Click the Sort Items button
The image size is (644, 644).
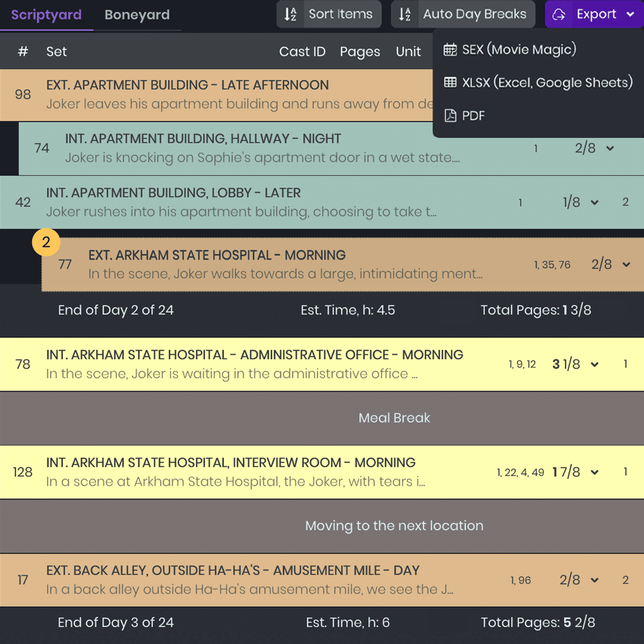[x=329, y=14]
